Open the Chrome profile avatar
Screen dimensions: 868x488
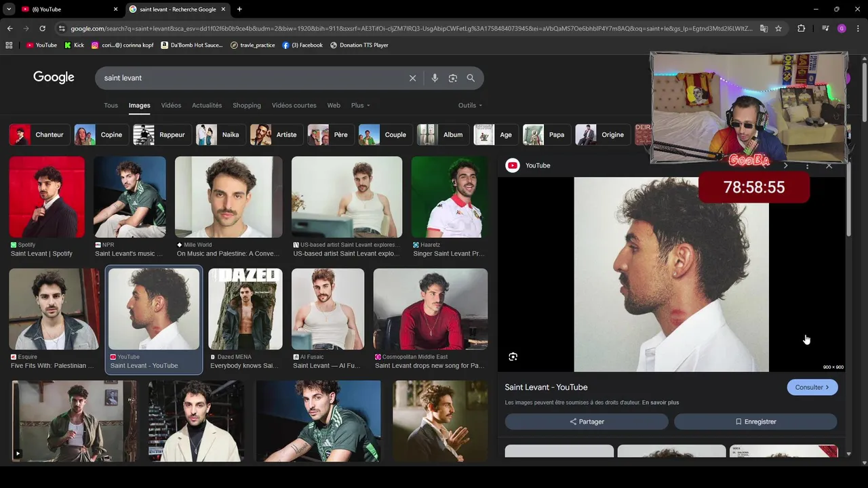pos(842,28)
